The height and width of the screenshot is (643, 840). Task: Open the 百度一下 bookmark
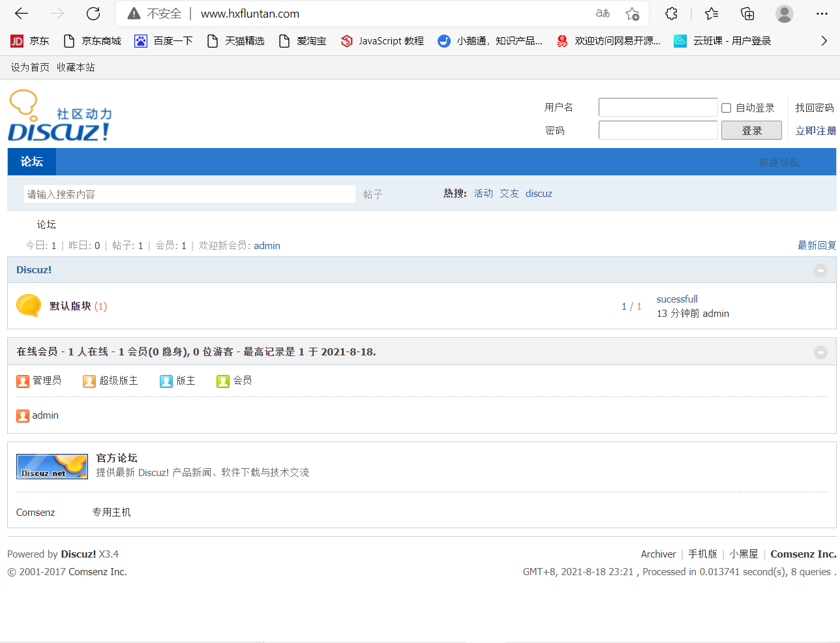[x=164, y=41]
